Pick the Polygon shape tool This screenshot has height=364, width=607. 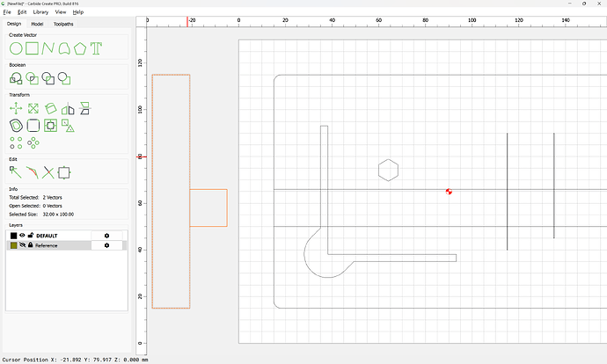pyautogui.click(x=80, y=48)
